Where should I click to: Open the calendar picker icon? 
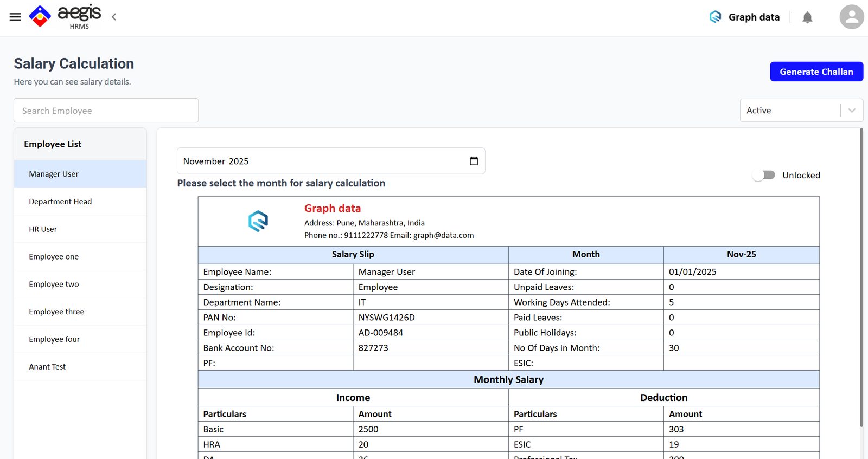click(474, 161)
